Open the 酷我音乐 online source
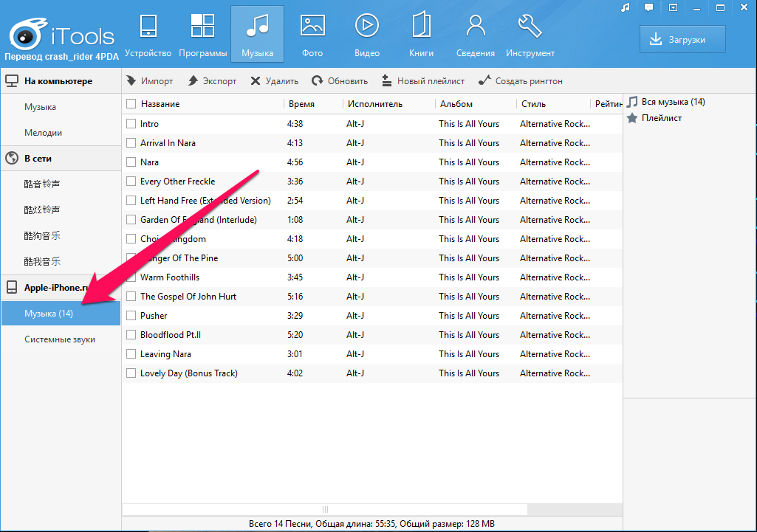The image size is (757, 532). (61, 261)
